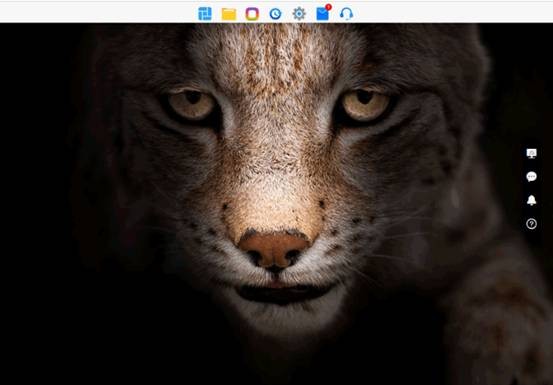Open the blue mail envelope icon
The image size is (553, 385).
pyautogui.click(x=322, y=14)
